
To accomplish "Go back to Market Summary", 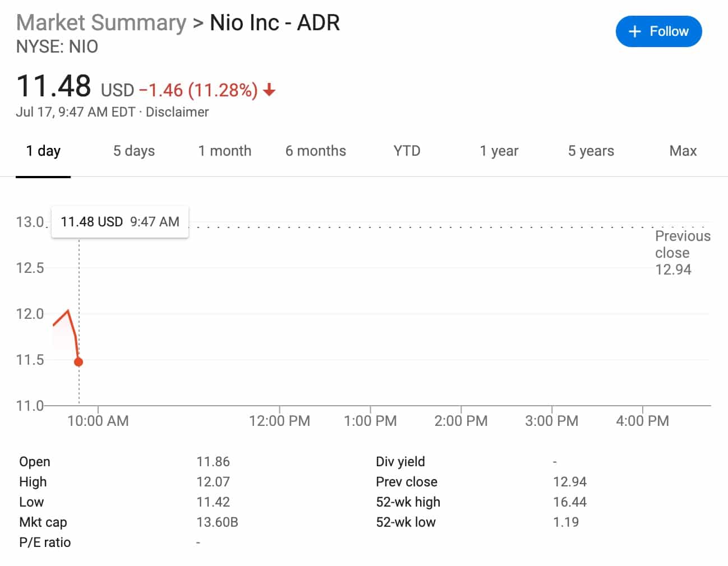I will point(101,22).
